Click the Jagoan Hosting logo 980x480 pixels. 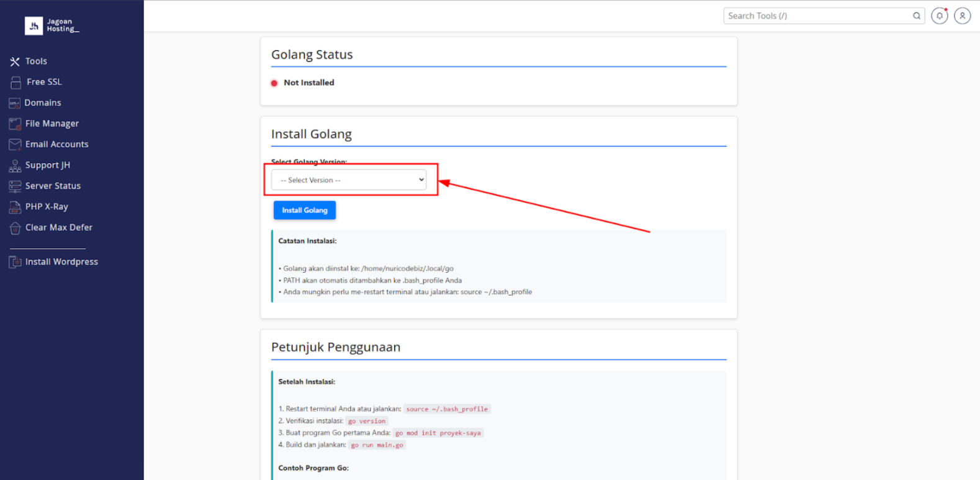[x=52, y=25]
